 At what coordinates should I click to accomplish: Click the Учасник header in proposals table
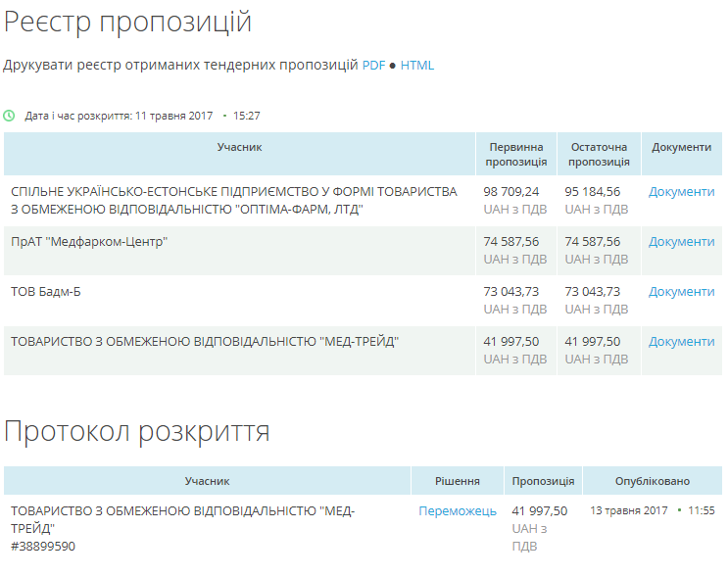pyautogui.click(x=239, y=147)
